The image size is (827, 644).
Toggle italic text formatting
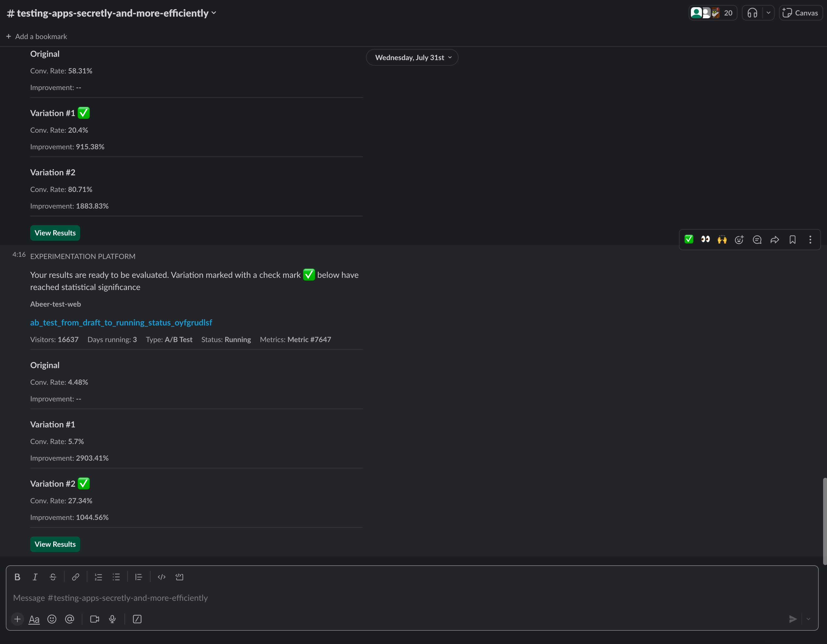pos(35,577)
